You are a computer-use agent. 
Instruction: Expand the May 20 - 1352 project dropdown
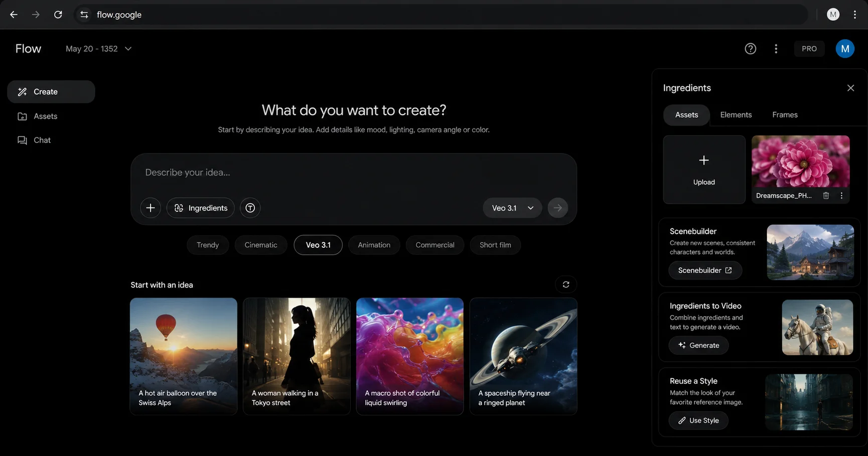99,49
